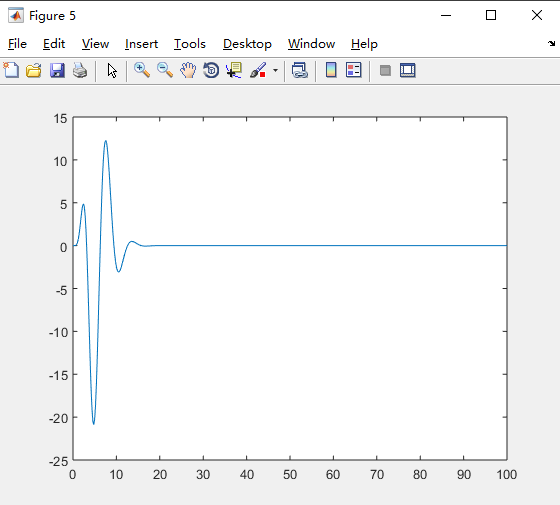Open the Tools menu

190,44
